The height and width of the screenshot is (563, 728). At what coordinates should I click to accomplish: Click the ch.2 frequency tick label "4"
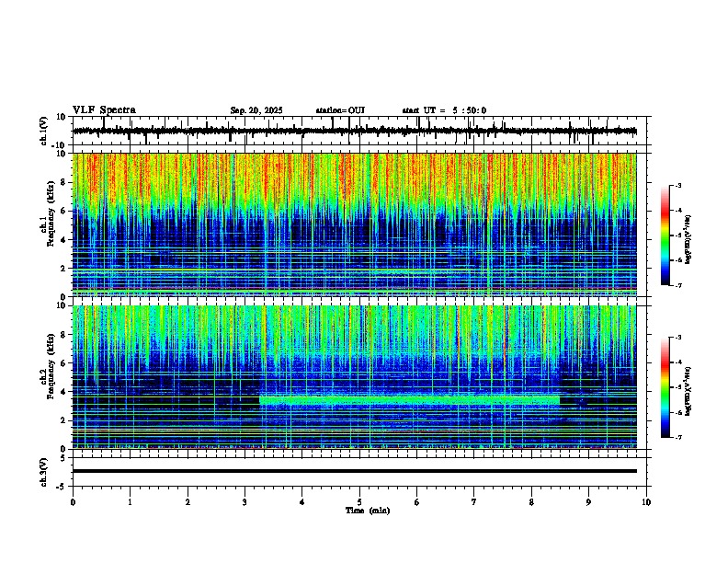click(64, 392)
